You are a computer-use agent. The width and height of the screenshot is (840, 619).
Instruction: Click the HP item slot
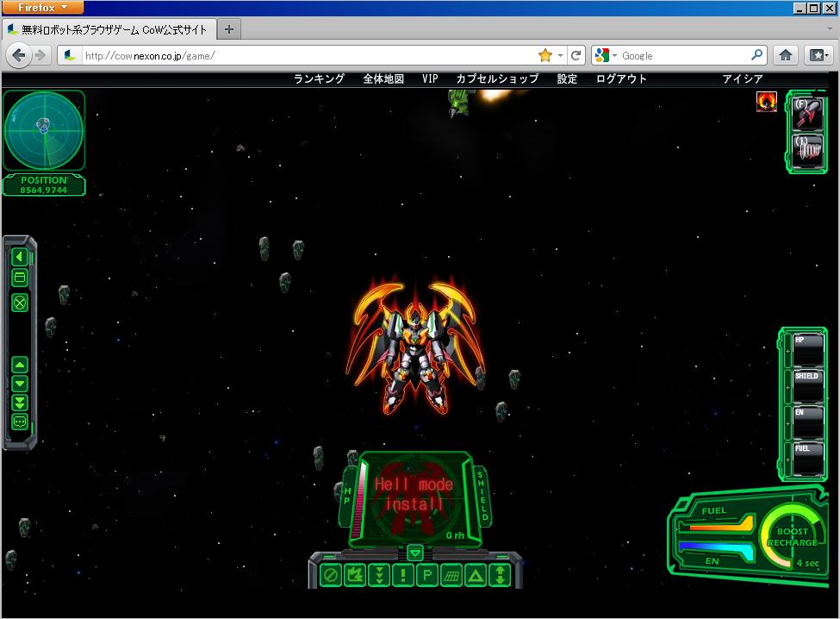(808, 351)
